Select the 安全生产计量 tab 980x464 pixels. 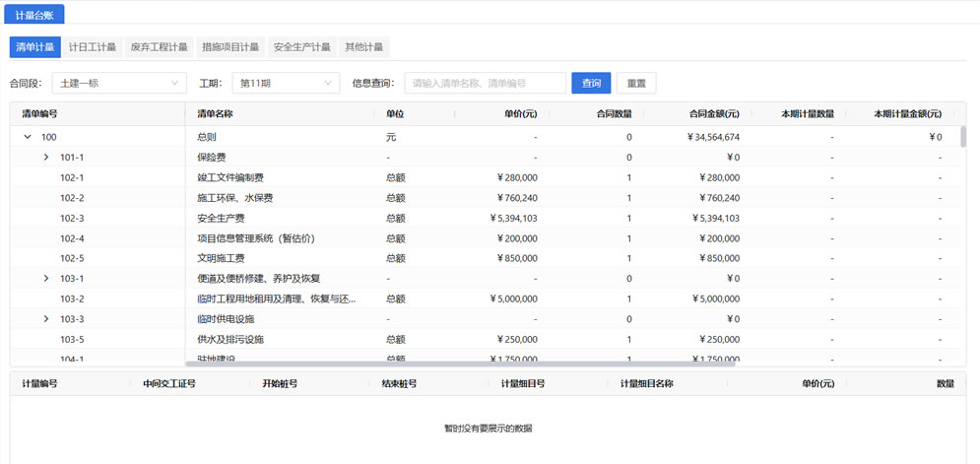[x=301, y=47]
